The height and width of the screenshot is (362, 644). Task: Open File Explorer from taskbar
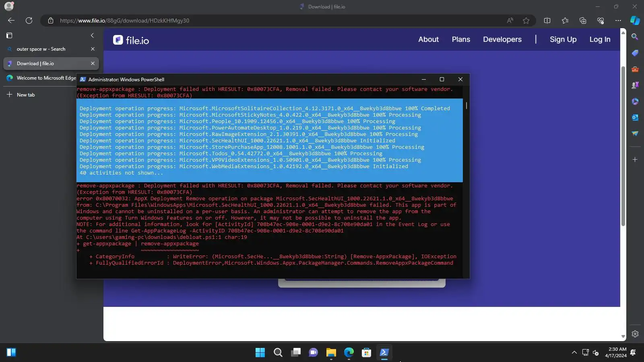tap(331, 353)
